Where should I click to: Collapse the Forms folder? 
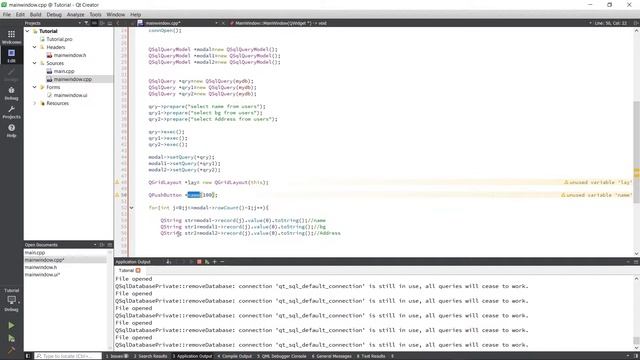pos(35,87)
